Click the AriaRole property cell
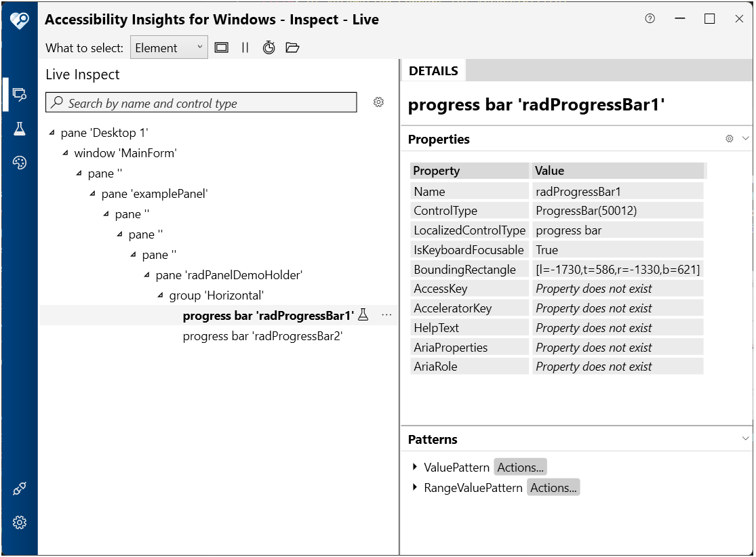756x557 pixels. tap(469, 366)
